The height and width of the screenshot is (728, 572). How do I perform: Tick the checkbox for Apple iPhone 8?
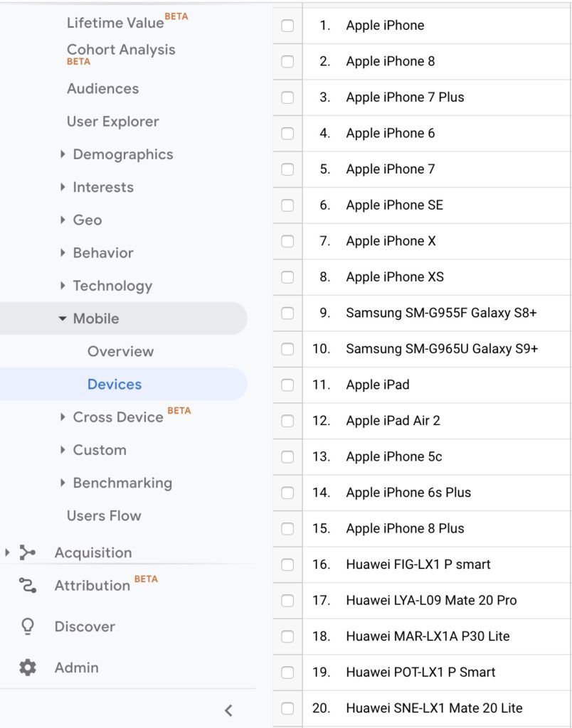287,61
